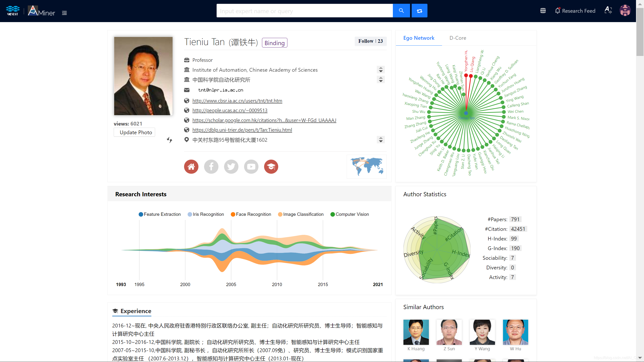The width and height of the screenshot is (644, 362).
Task: Open similar author Z Sun
Action: [449, 335]
